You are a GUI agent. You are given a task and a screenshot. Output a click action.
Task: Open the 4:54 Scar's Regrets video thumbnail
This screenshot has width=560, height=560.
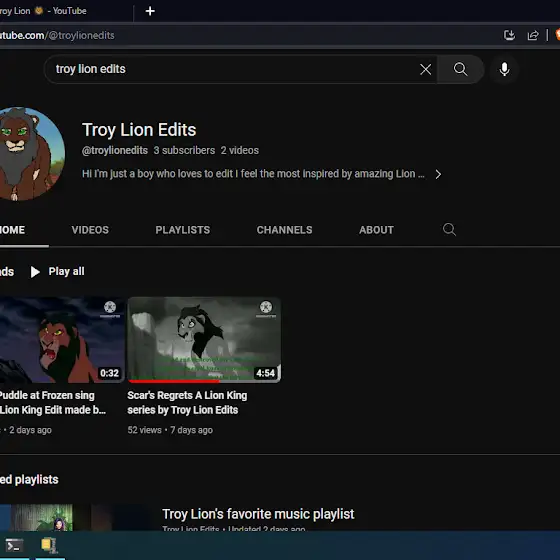(x=204, y=340)
